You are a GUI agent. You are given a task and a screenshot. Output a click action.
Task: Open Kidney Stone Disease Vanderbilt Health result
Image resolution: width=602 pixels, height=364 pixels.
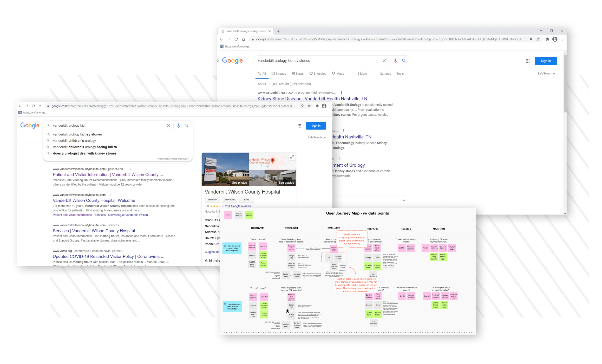pos(312,99)
